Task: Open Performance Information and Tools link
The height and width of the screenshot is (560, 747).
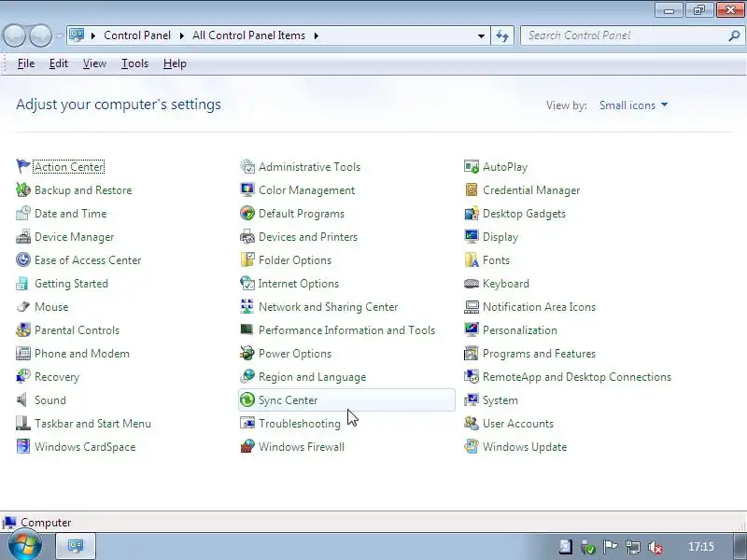Action: pyautogui.click(x=346, y=330)
